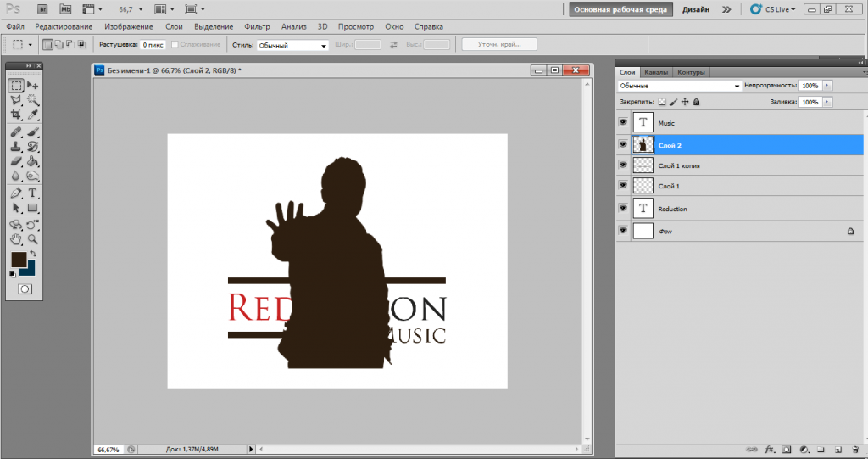Hide the Фон layer
The height and width of the screenshot is (459, 868).
(x=623, y=231)
